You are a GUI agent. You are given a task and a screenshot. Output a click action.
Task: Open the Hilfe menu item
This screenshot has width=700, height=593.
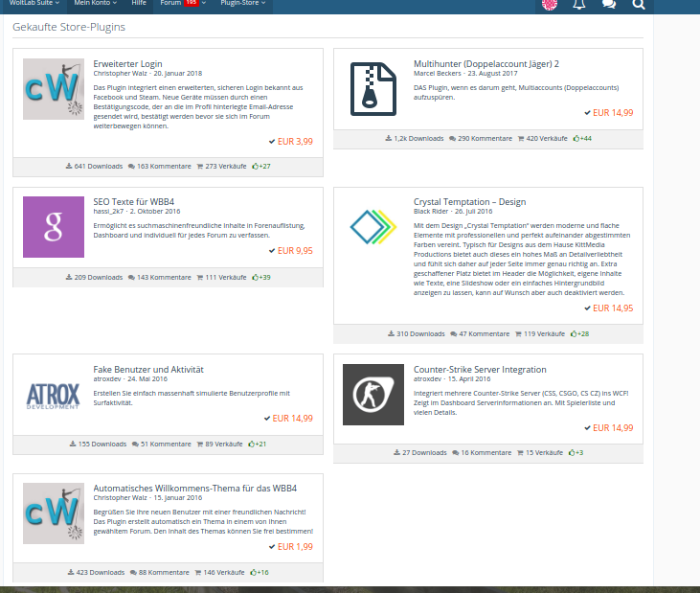click(x=139, y=4)
